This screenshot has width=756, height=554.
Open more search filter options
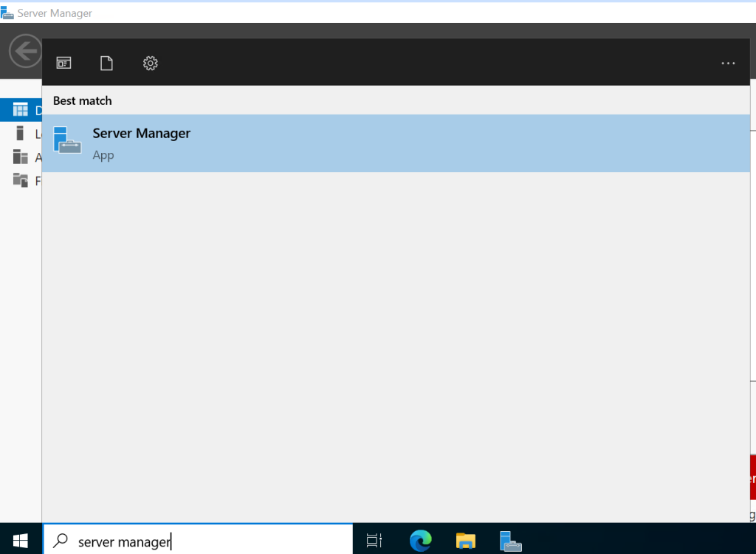pos(728,63)
